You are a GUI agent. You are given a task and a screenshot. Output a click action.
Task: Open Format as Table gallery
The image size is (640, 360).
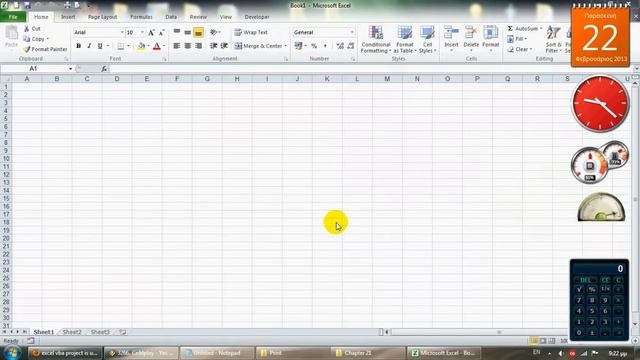point(404,39)
